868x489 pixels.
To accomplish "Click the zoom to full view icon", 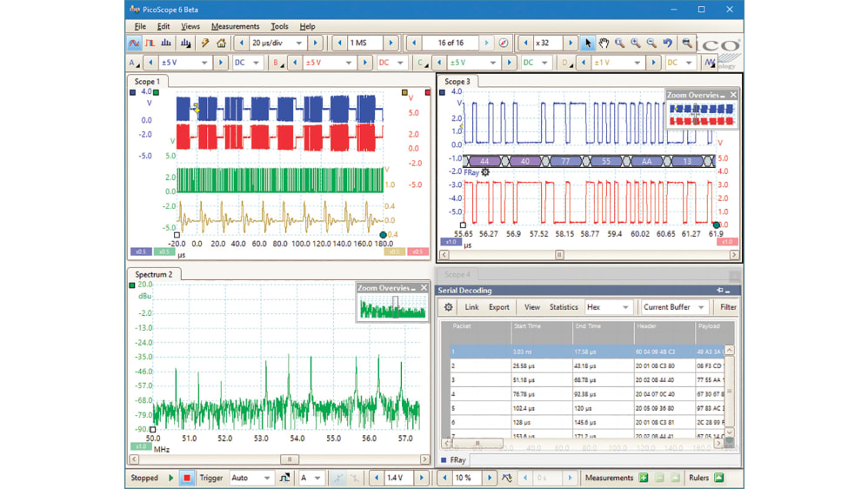I will tap(687, 43).
